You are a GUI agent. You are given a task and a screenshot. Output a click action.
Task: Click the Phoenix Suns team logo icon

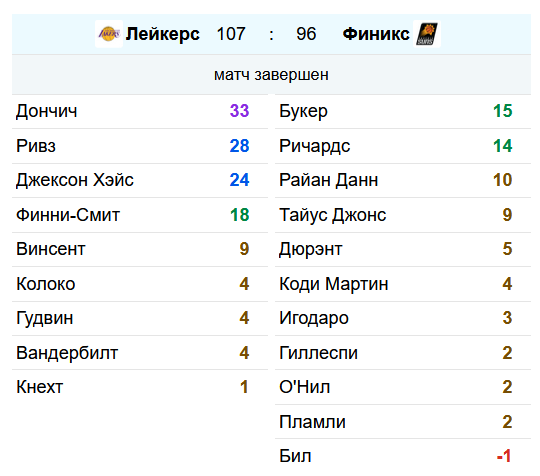(427, 34)
